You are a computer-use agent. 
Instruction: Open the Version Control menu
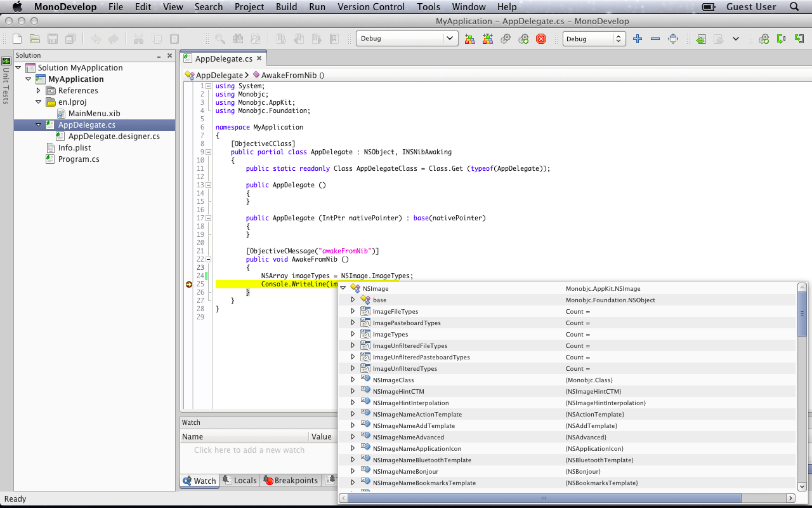tap(370, 7)
